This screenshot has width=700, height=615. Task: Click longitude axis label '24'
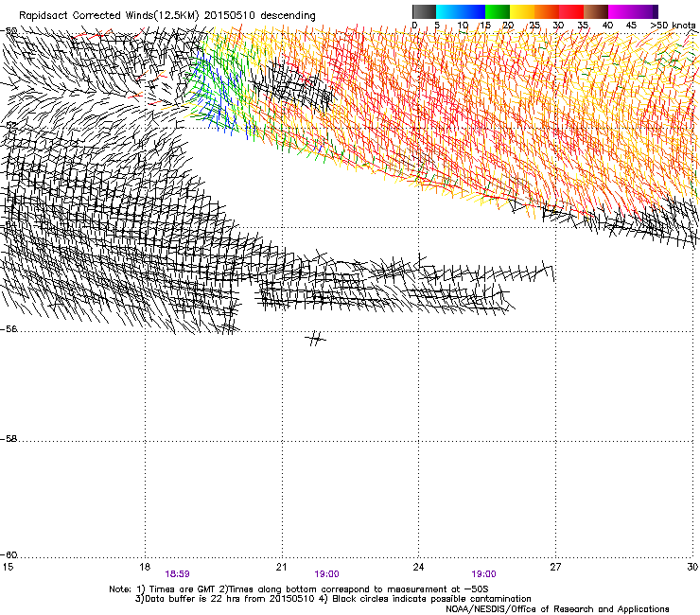pos(418,567)
